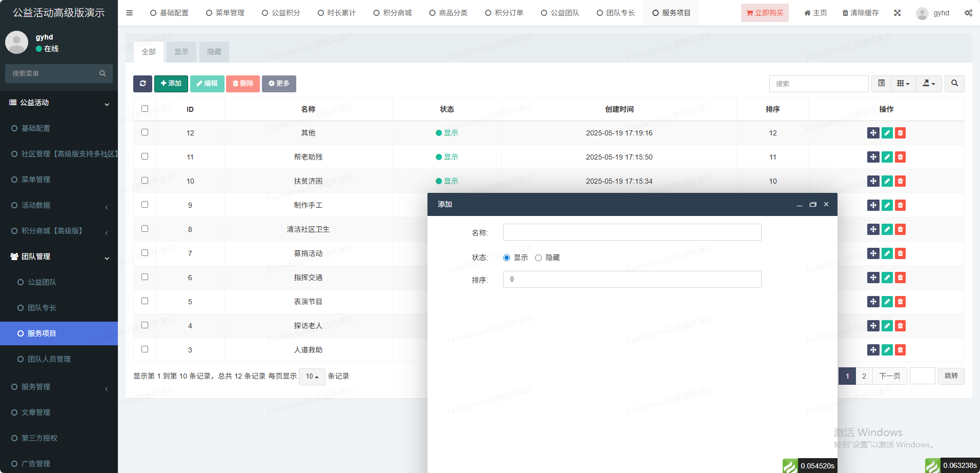Click the magnifier search icon button
Image resolution: width=980 pixels, height=473 pixels.
[954, 84]
